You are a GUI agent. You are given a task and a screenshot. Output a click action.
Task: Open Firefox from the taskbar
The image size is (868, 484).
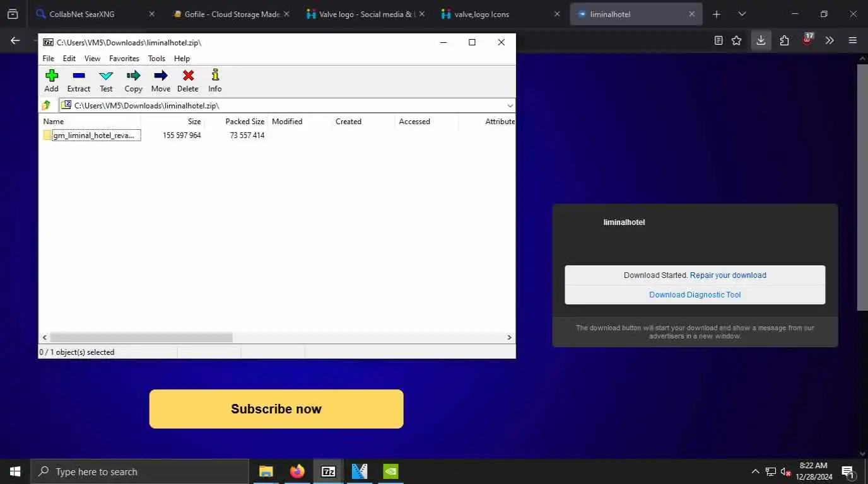[297, 471]
